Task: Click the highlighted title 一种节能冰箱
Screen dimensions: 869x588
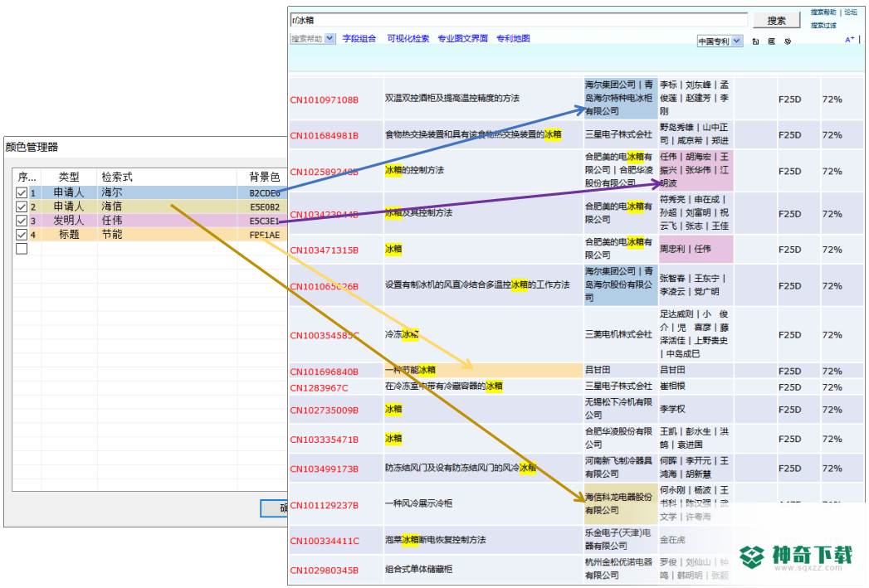Action: click(411, 370)
